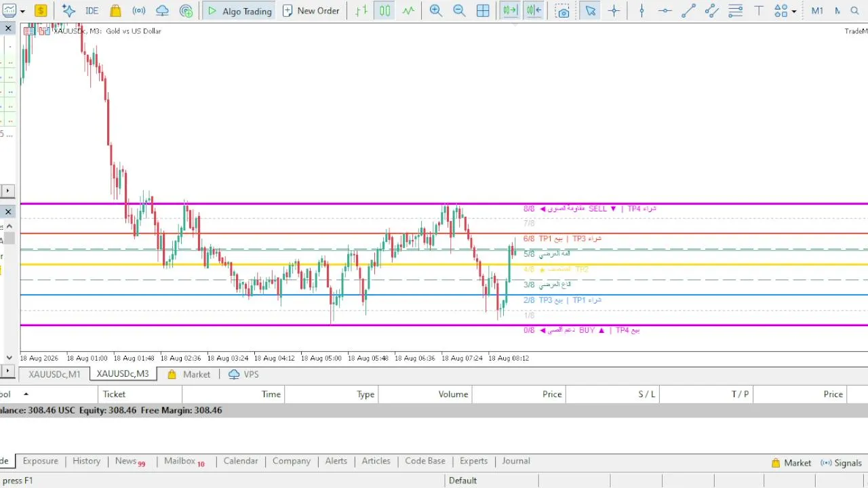Switch to candlestick chart type
This screenshot has width=868, height=488.
(x=384, y=11)
